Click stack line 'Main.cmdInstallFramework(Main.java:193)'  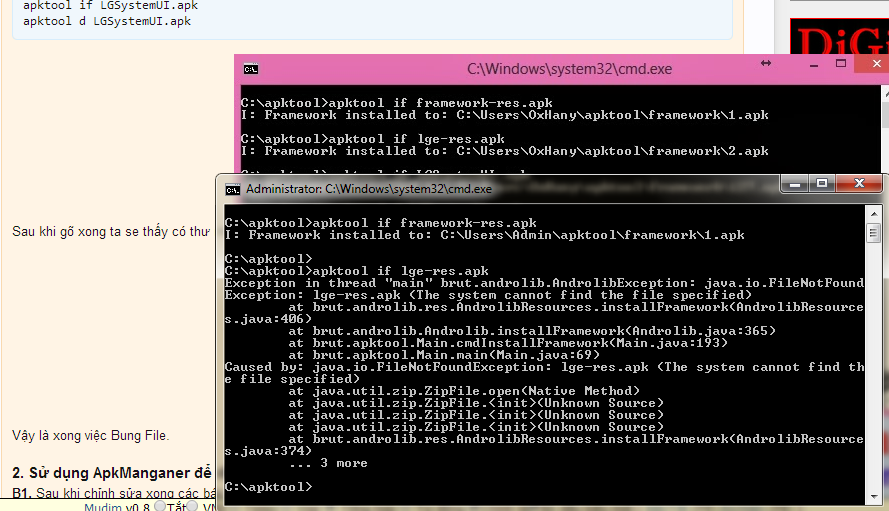pos(508,343)
